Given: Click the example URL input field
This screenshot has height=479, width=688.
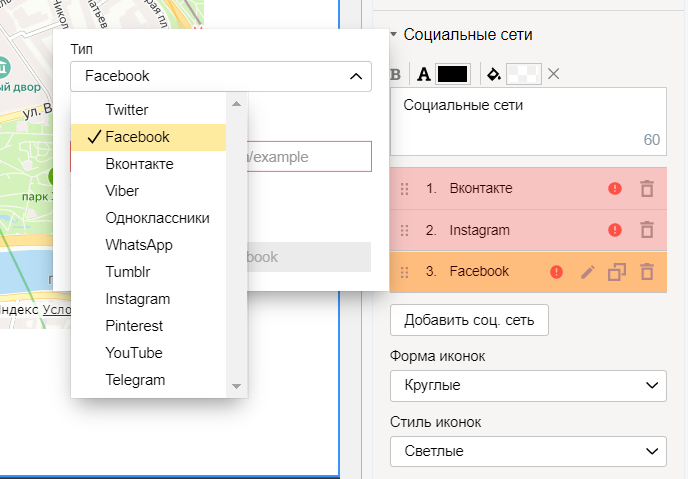Looking at the screenshot, I should point(309,157).
